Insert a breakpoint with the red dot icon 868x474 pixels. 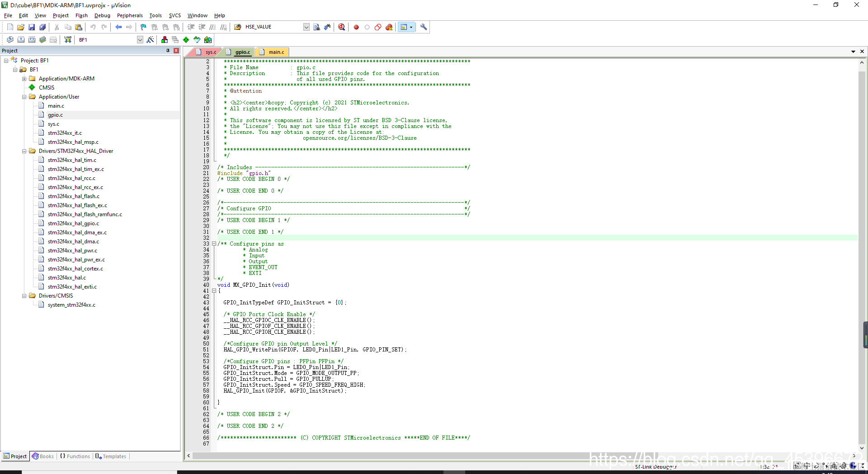356,27
